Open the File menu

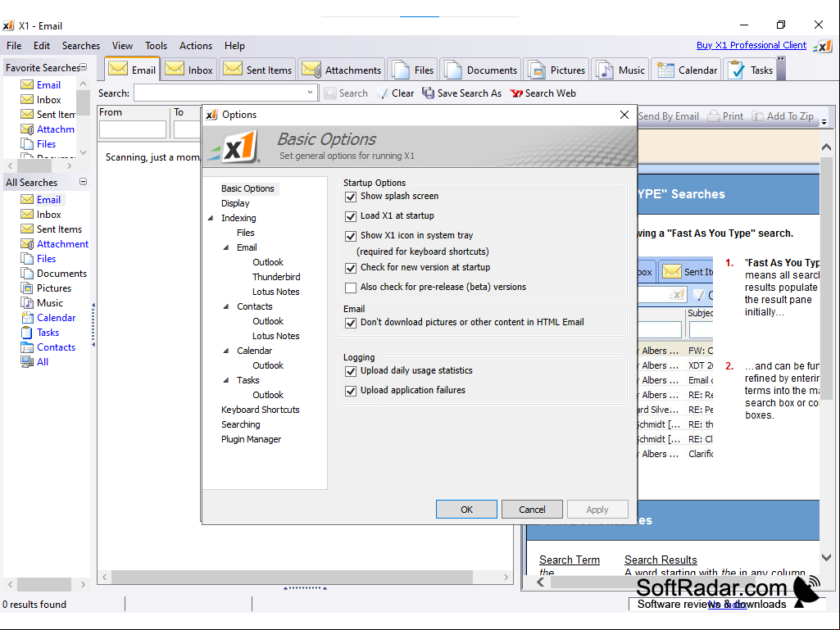point(14,46)
